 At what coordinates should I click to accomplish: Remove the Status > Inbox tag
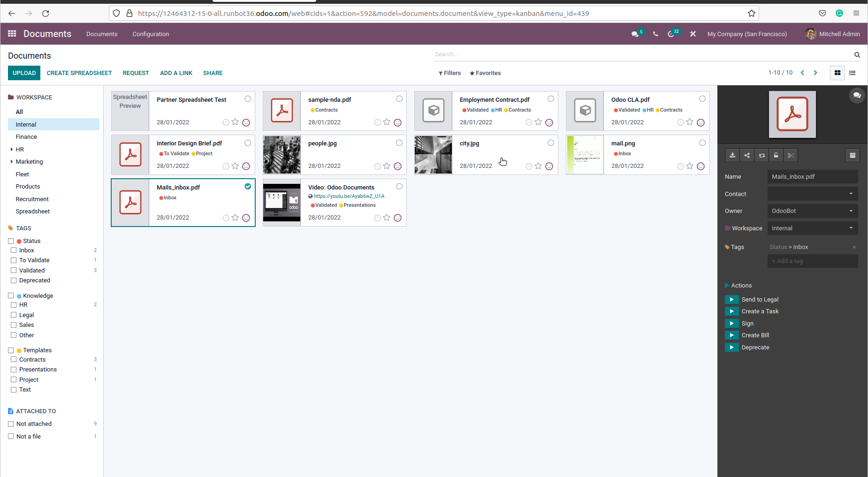(854, 247)
